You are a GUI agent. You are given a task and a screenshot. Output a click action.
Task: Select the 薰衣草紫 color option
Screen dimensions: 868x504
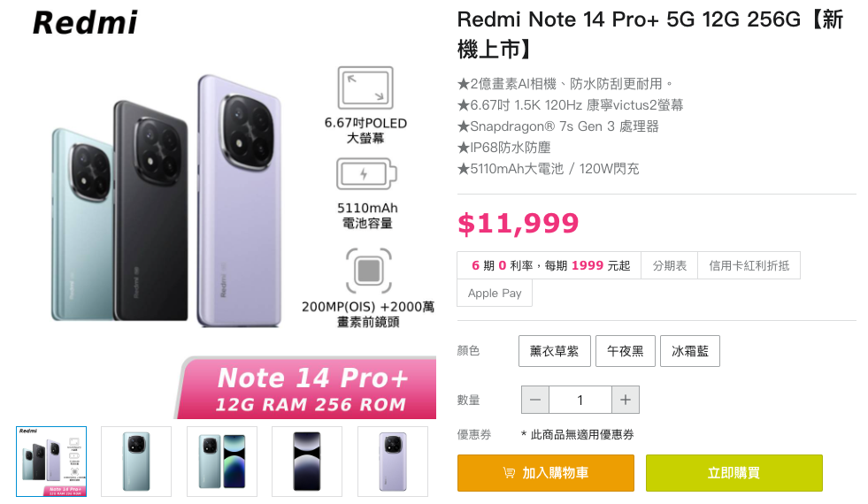click(x=554, y=351)
